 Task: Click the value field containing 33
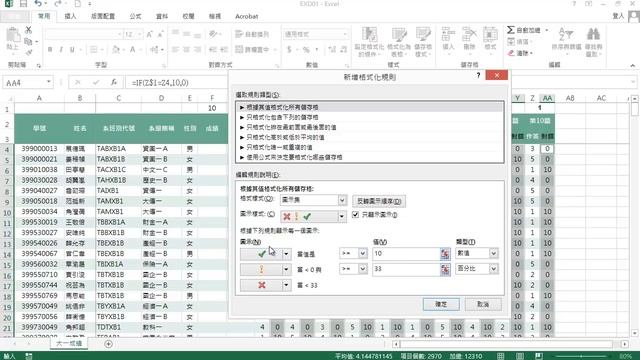(406, 269)
